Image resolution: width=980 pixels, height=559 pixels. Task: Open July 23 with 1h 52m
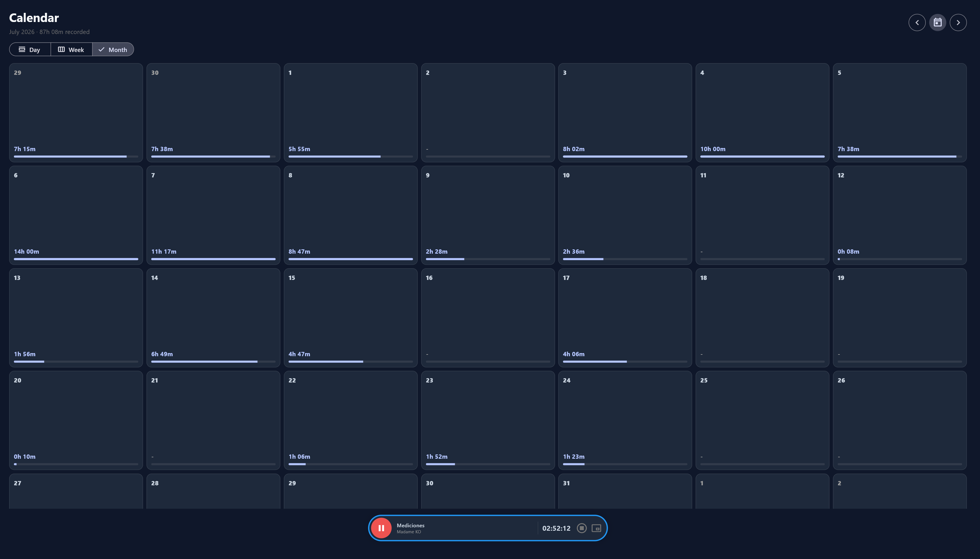pos(488,420)
